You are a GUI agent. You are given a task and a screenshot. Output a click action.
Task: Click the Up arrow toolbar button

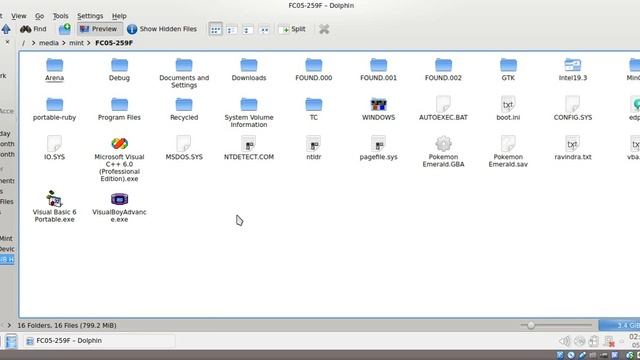[x=6, y=29]
